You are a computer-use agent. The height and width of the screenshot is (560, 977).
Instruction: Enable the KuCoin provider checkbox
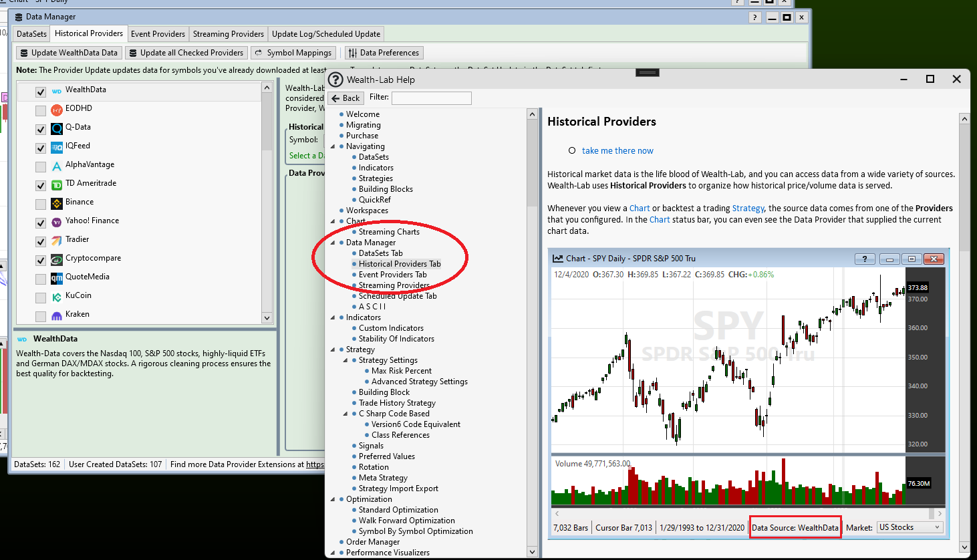click(41, 297)
